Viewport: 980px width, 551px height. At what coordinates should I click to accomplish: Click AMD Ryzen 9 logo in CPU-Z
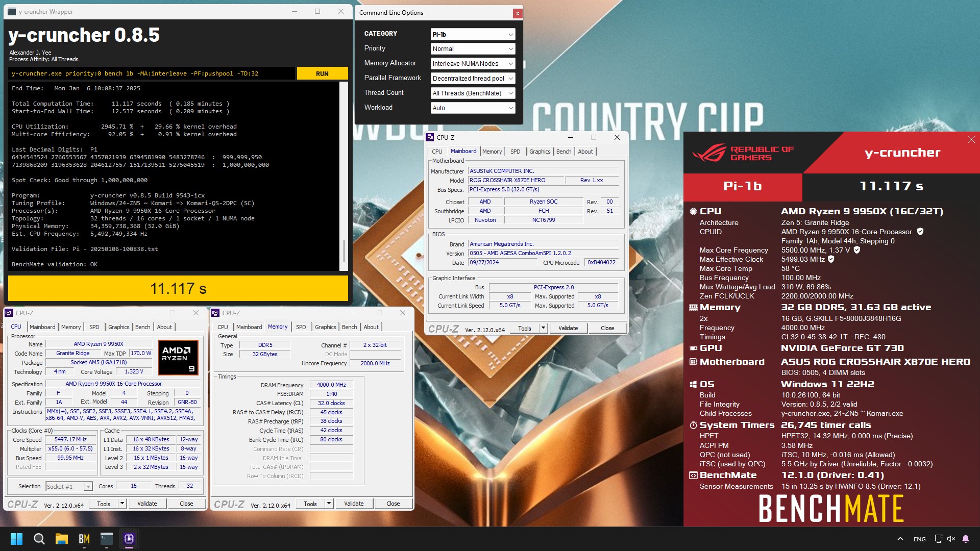tap(178, 358)
